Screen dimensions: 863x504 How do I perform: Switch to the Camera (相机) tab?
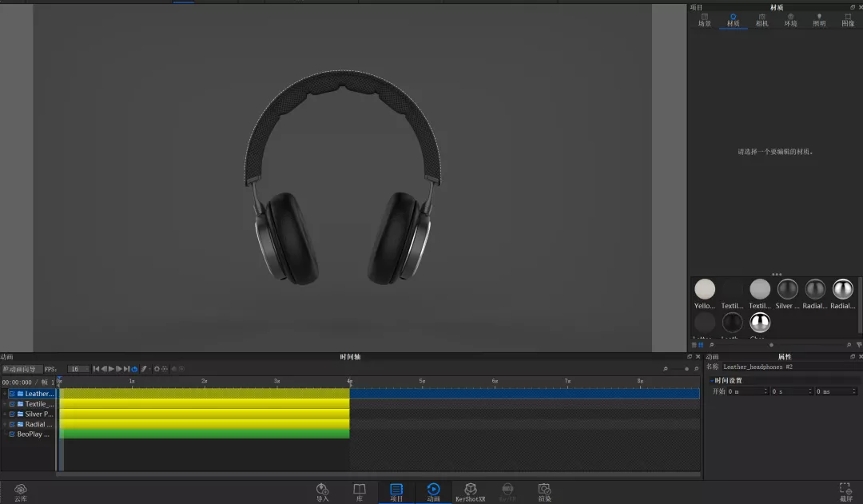762,20
